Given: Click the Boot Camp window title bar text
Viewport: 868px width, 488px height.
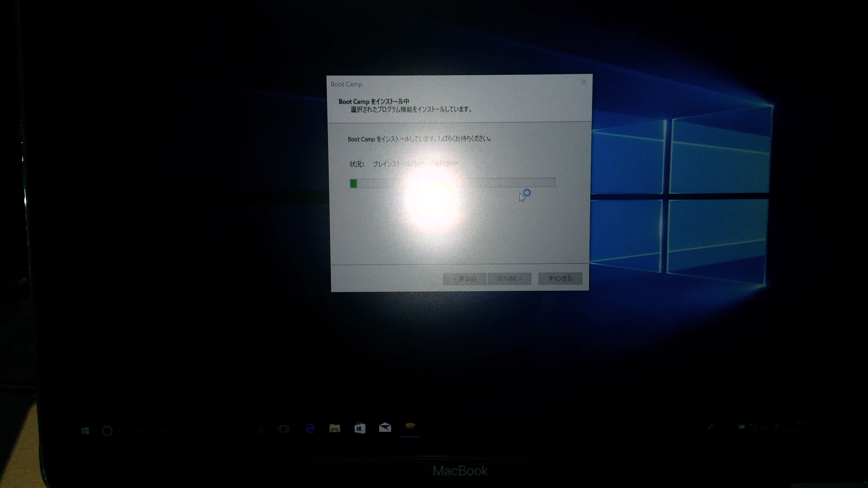Looking at the screenshot, I should (346, 84).
